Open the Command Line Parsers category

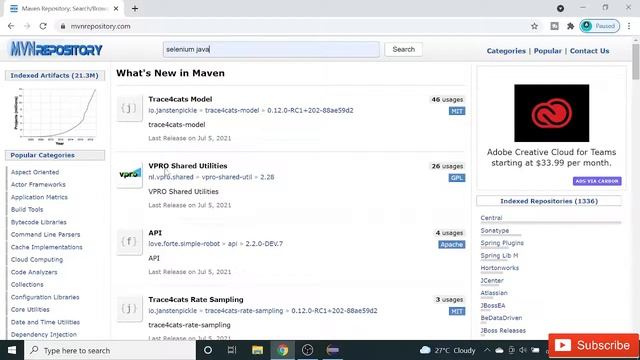45,234
